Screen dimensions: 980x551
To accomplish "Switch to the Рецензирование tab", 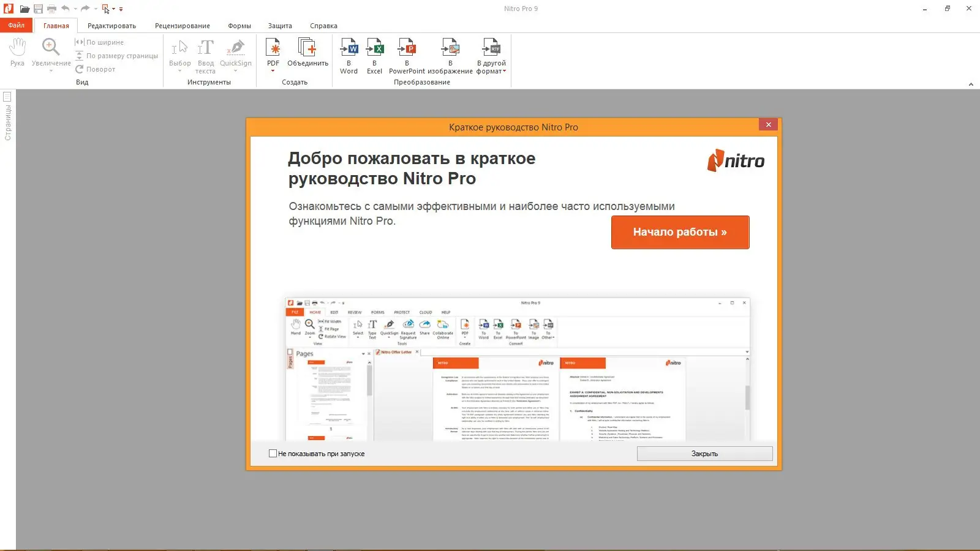I will pos(183,26).
